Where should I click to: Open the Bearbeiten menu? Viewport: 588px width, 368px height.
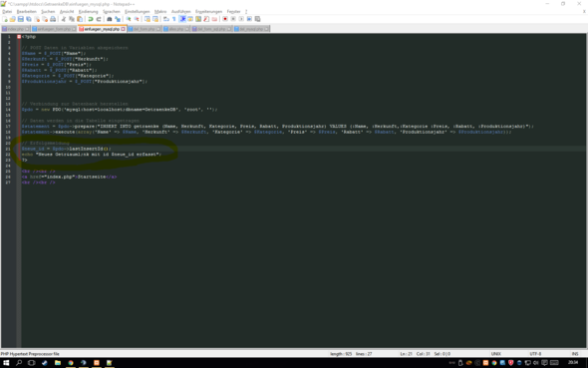pos(27,12)
